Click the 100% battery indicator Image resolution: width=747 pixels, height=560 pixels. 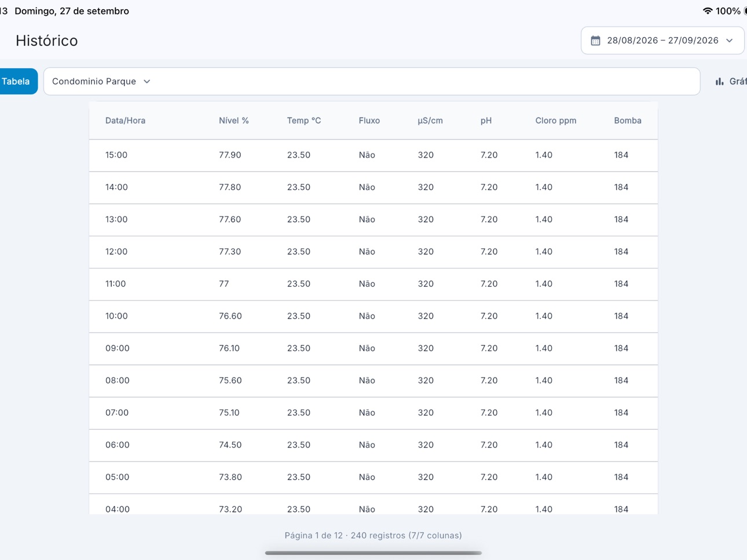pyautogui.click(x=728, y=11)
